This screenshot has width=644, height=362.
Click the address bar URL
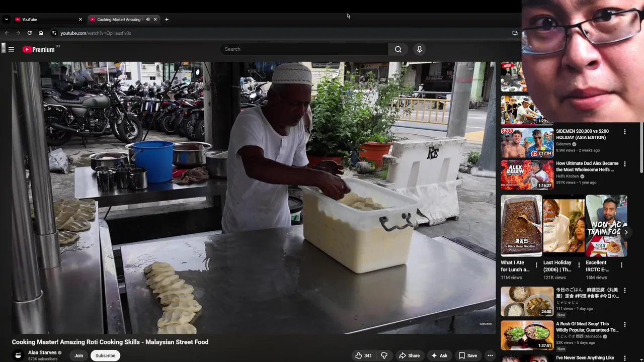pyautogui.click(x=96, y=33)
